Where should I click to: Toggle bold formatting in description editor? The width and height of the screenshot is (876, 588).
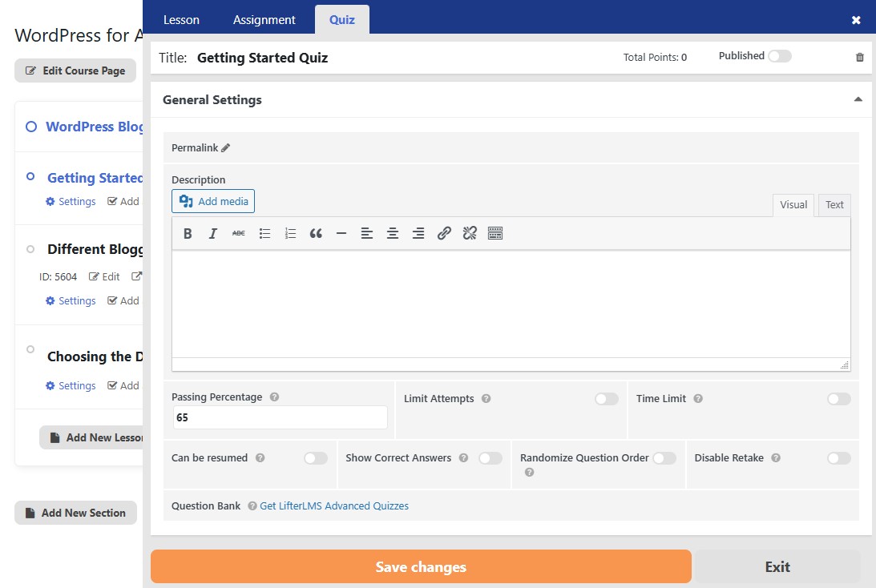(188, 233)
